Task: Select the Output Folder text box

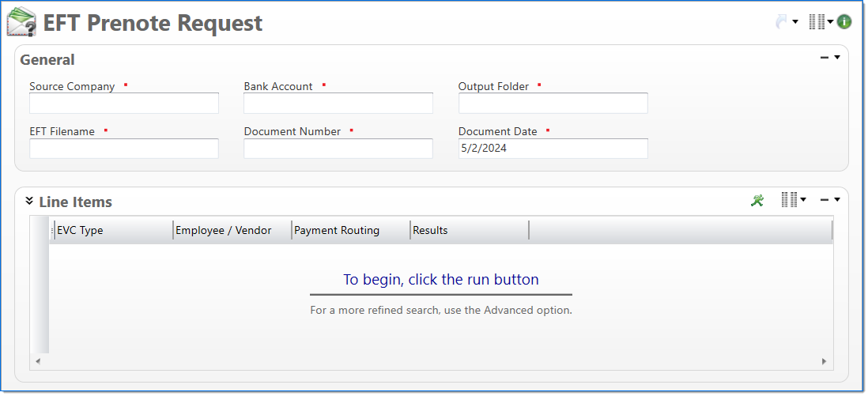Action: point(553,104)
